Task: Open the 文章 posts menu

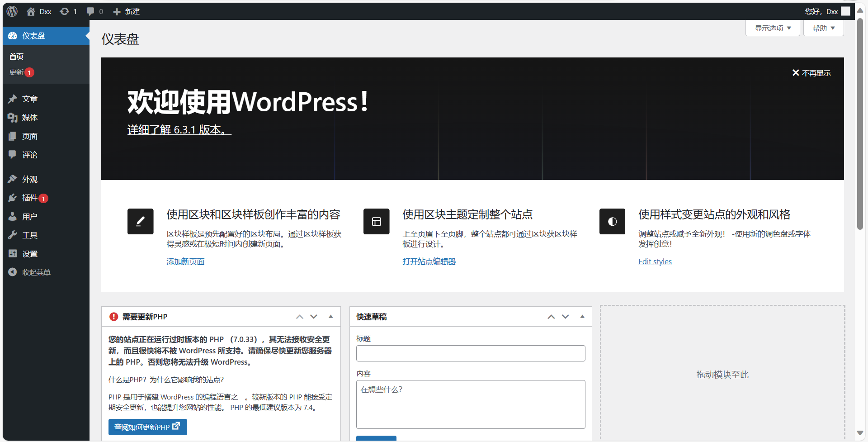Action: (46, 99)
